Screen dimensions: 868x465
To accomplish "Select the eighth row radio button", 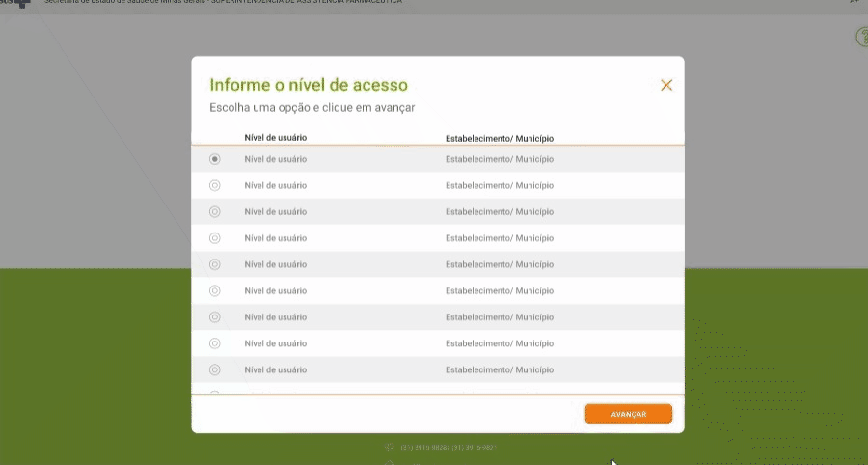I will pos(215,343).
